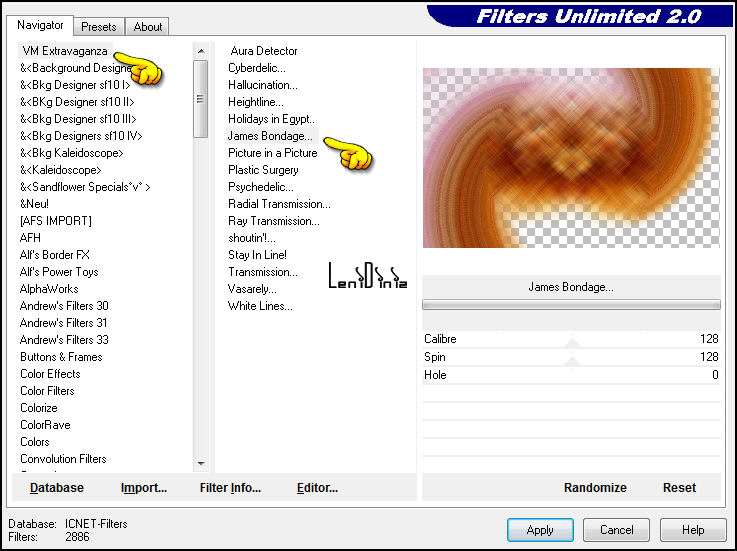Image resolution: width=737 pixels, height=551 pixels.
Task: Reset the filter parameters
Action: (x=679, y=488)
